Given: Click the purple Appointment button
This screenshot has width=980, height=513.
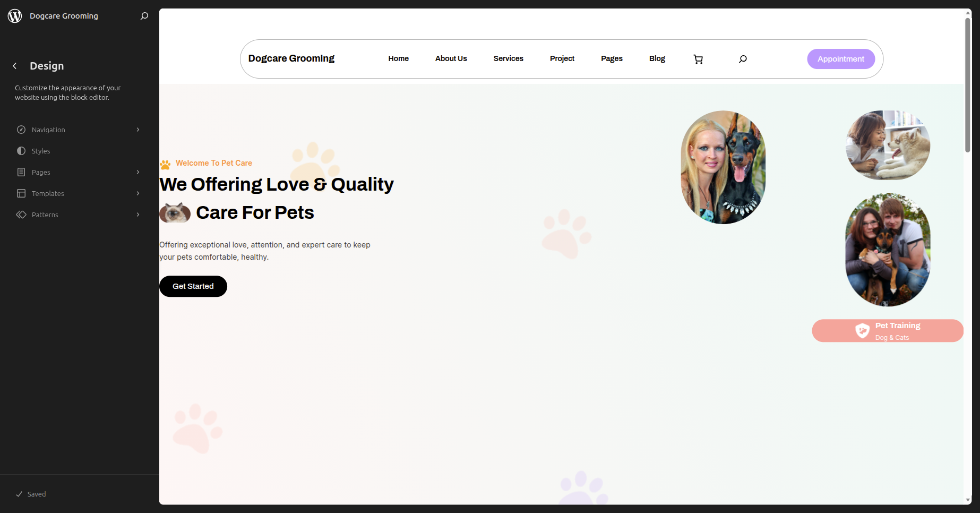Looking at the screenshot, I should 841,59.
